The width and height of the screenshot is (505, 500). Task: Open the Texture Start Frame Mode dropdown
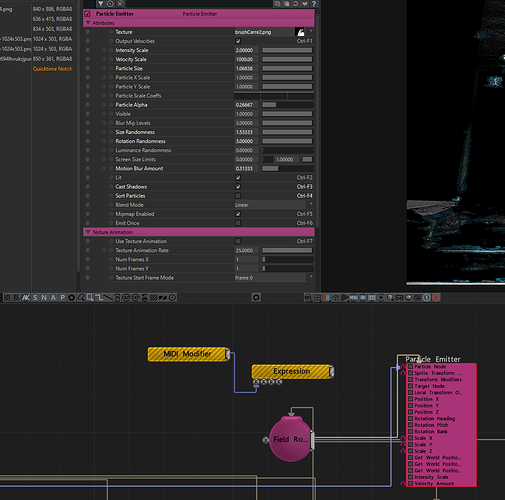point(274,277)
